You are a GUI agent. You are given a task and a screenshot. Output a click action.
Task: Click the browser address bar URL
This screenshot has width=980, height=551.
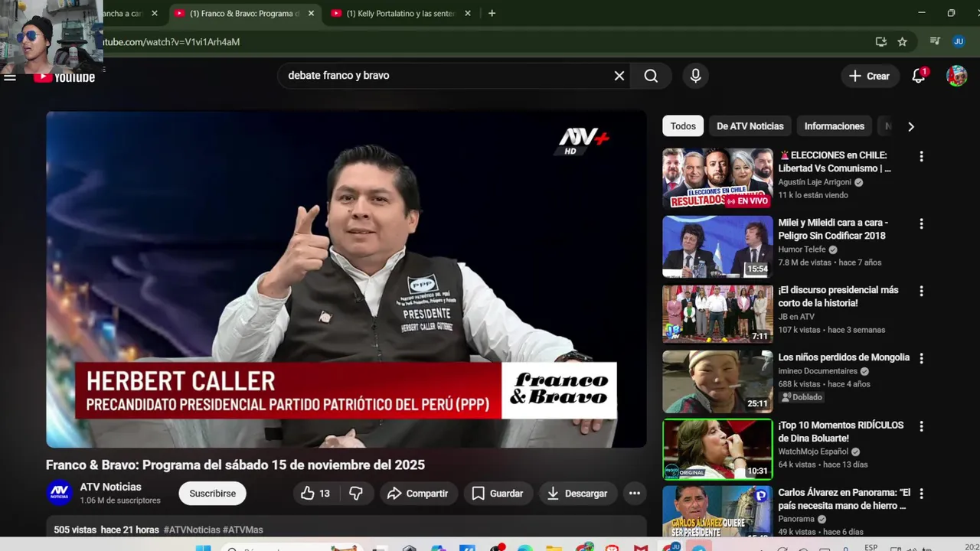tap(171, 42)
